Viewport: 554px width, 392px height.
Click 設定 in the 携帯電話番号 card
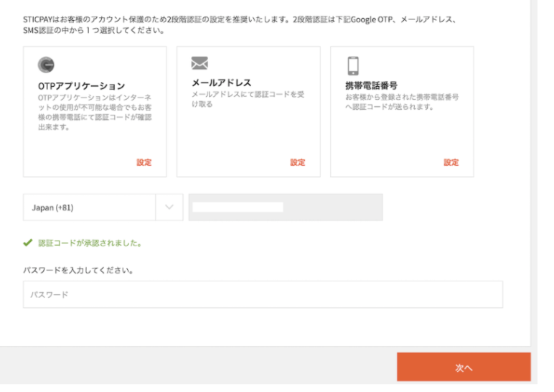click(x=451, y=162)
